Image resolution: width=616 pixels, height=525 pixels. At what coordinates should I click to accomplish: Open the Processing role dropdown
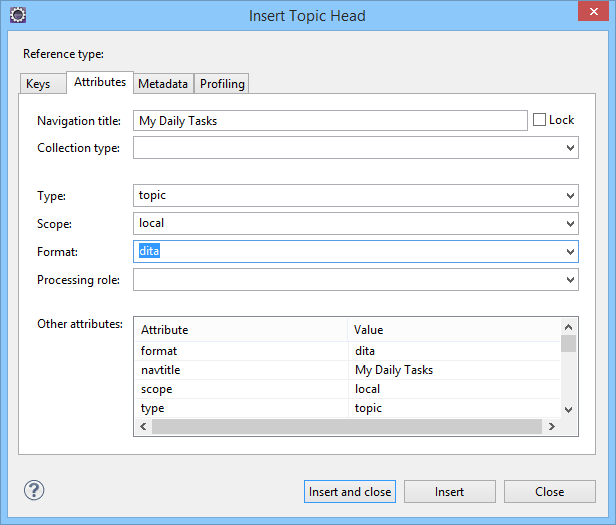click(570, 280)
